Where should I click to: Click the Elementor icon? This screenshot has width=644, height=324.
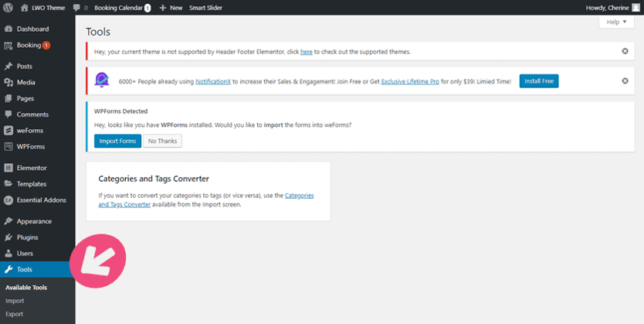8,168
